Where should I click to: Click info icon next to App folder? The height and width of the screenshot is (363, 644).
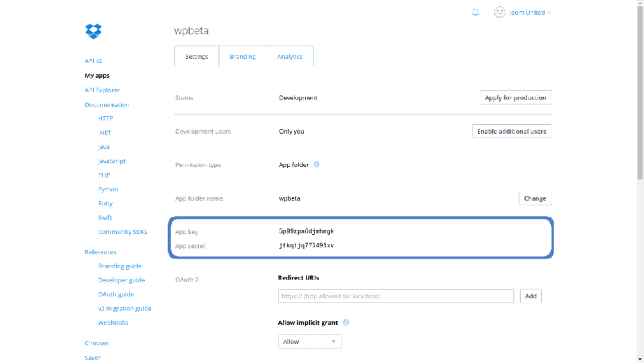[316, 165]
